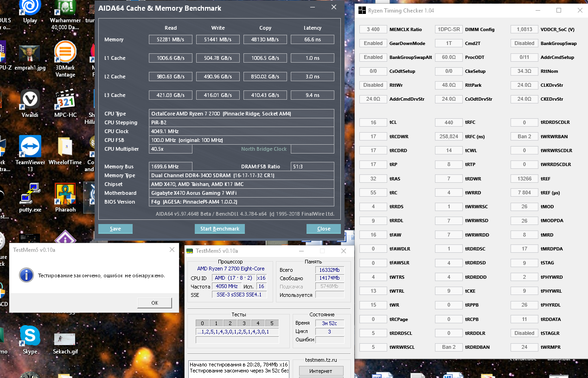Click the tRFC value 440 box
Image resolution: width=588 pixels, height=378 pixels.
click(448, 122)
